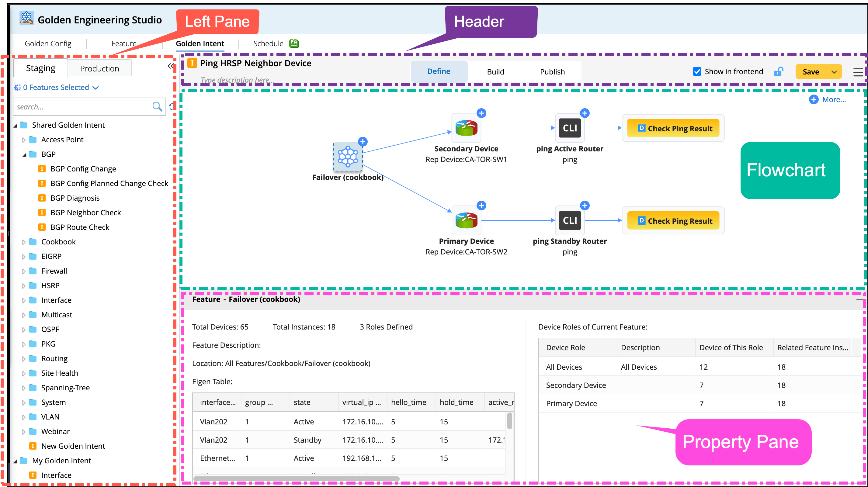The image size is (868, 487).
Task: Open the 0 Features Selected dropdown
Action: click(x=57, y=88)
